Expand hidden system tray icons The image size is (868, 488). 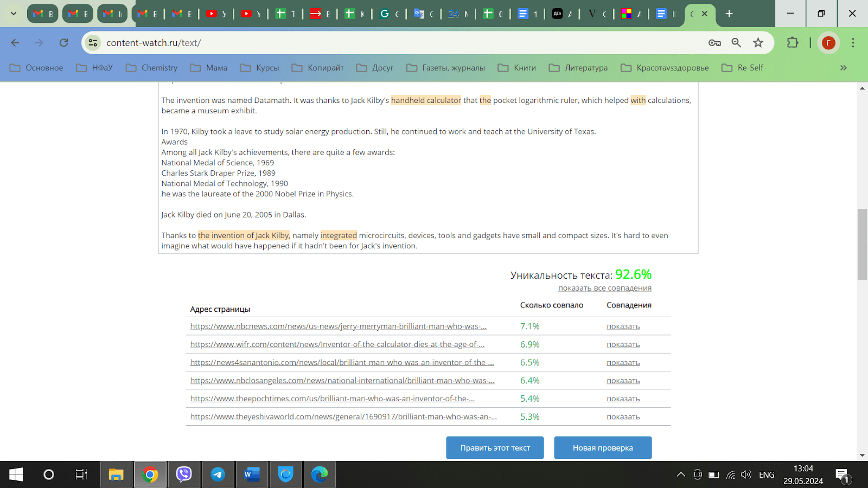681,475
